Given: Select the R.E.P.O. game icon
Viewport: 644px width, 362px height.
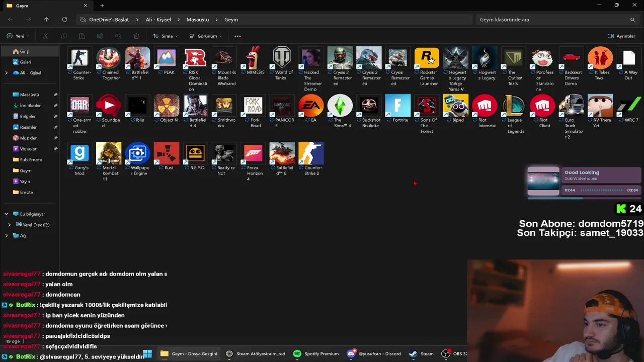Looking at the screenshot, I should [x=195, y=153].
